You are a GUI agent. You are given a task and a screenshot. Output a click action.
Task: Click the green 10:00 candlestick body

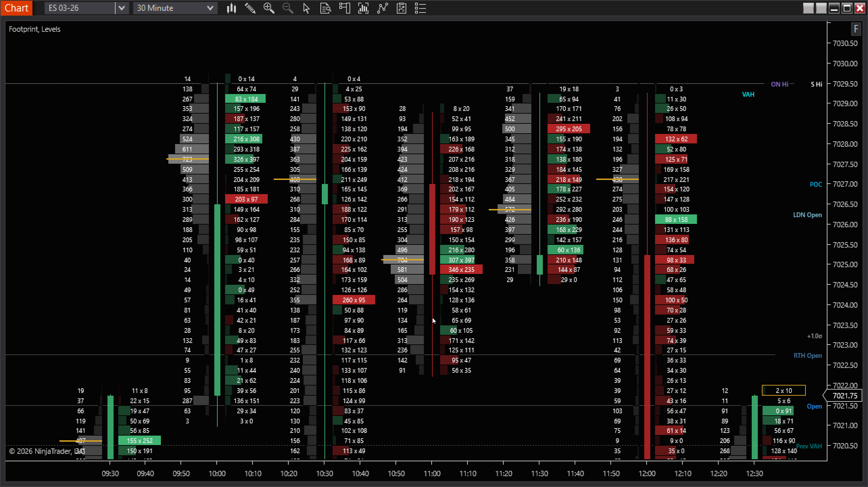(x=217, y=300)
